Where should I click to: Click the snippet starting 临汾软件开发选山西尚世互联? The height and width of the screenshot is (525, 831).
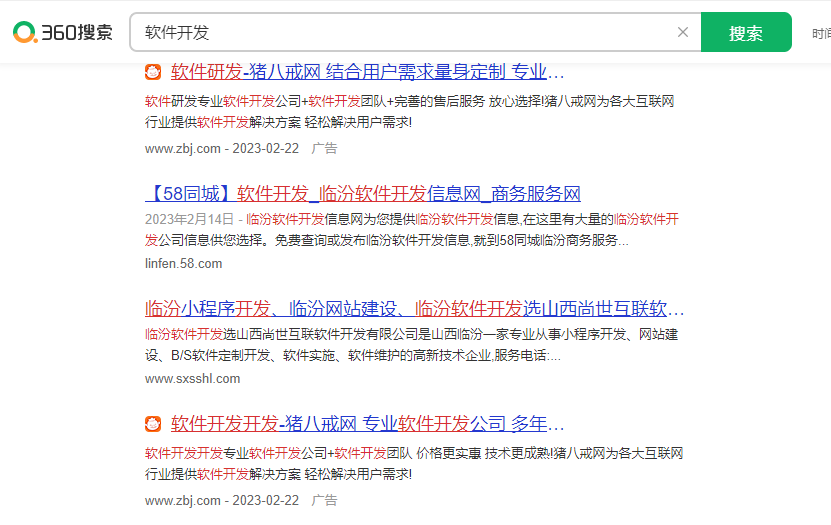412,345
